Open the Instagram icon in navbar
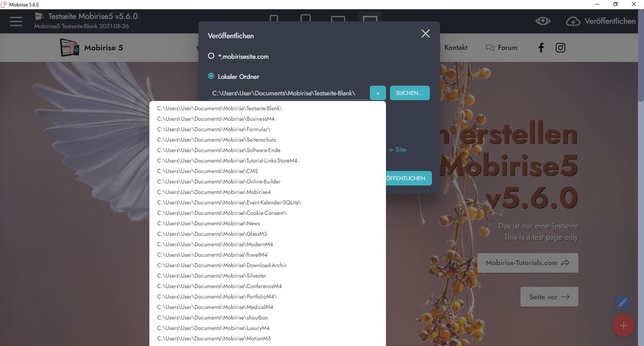 (560, 48)
